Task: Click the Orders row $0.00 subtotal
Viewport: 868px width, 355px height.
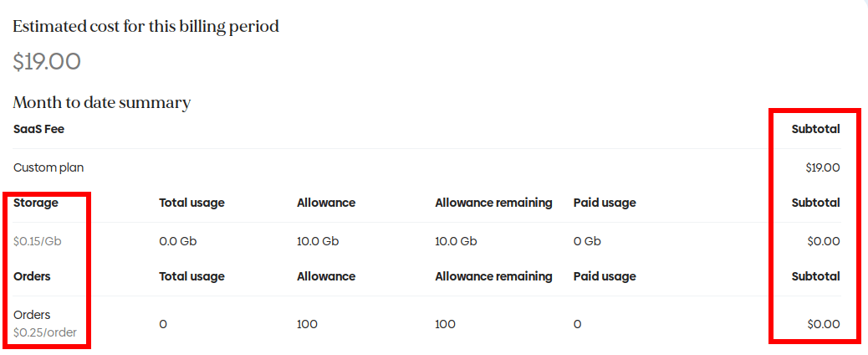Action: pos(824,324)
